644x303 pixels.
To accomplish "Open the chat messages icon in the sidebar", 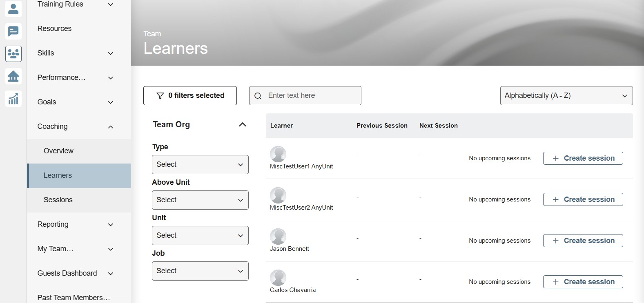I will click(13, 31).
